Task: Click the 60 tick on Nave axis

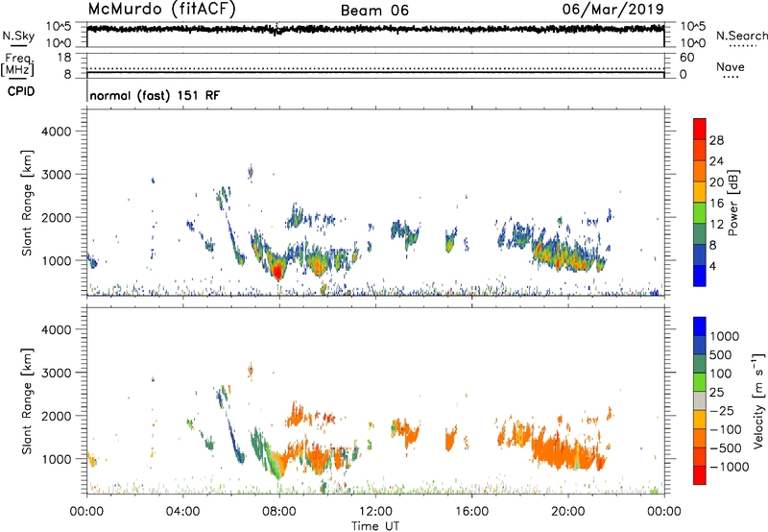Action: coord(686,58)
